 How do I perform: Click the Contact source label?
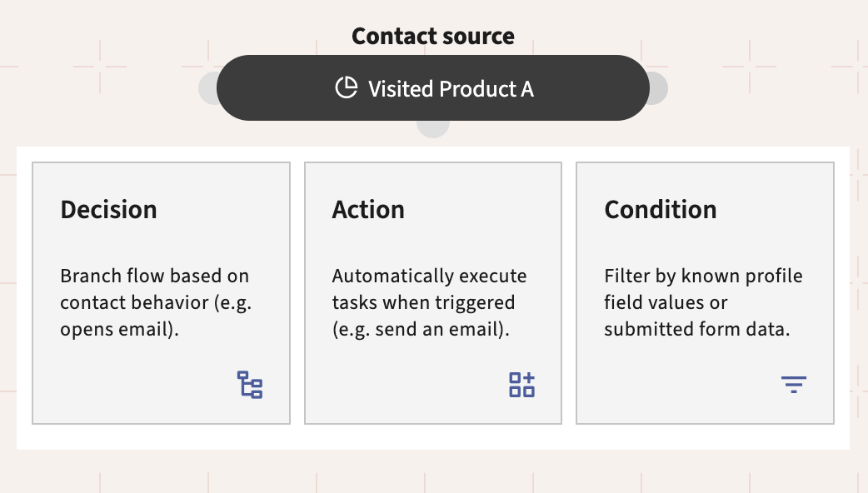click(433, 36)
